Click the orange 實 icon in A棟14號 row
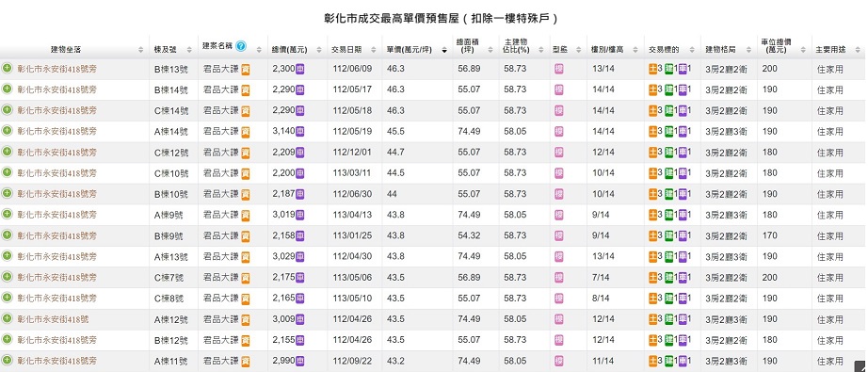The width and height of the screenshot is (868, 372). 245,132
